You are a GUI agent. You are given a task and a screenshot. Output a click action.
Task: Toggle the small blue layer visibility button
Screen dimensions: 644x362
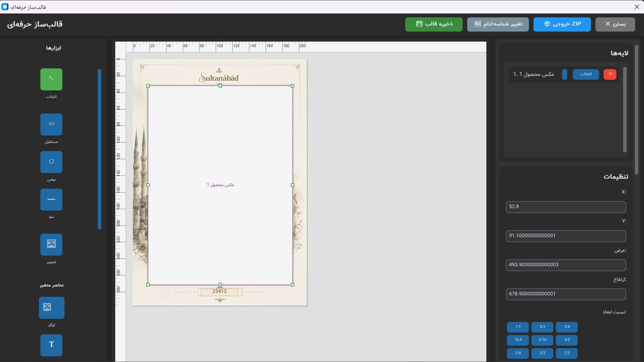tap(565, 74)
